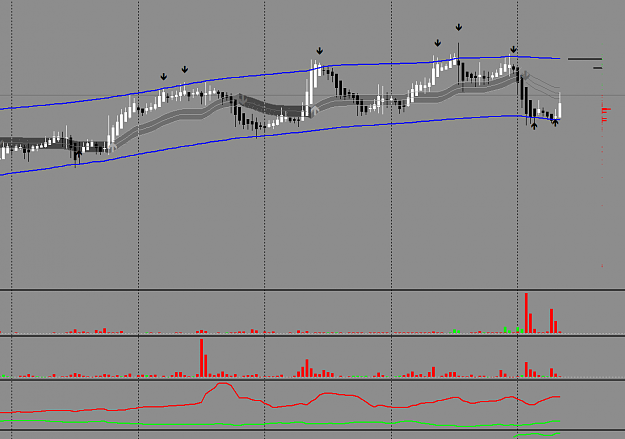This screenshot has height=439, width=625.
Task: Select the highest down arrow above the tallest wick
Action: pyautogui.click(x=459, y=28)
